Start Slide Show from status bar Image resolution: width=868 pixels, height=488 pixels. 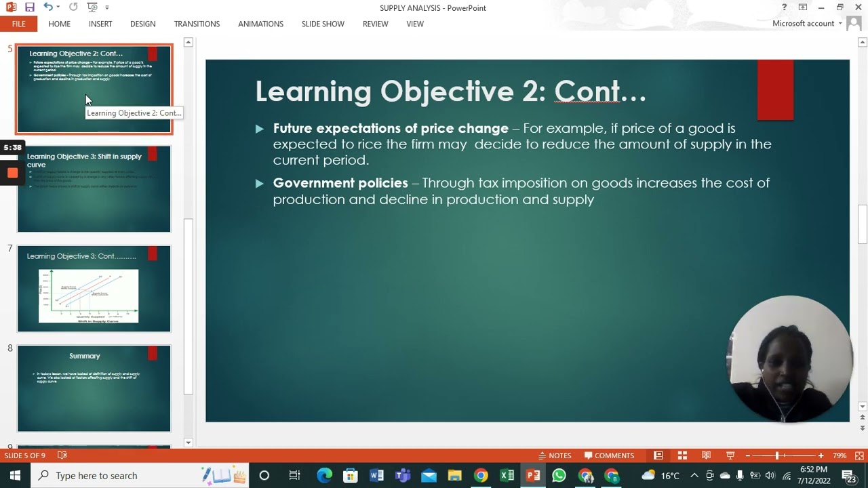730,455
